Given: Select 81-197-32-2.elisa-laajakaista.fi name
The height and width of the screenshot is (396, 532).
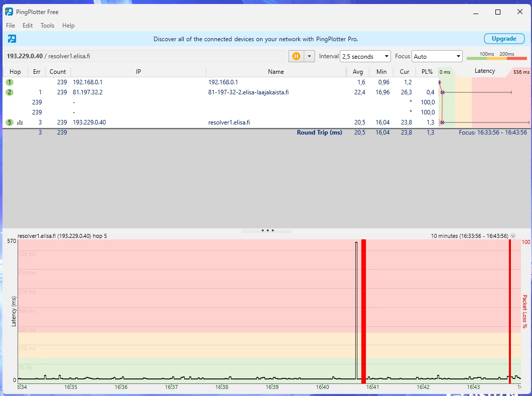Looking at the screenshot, I should 248,92.
